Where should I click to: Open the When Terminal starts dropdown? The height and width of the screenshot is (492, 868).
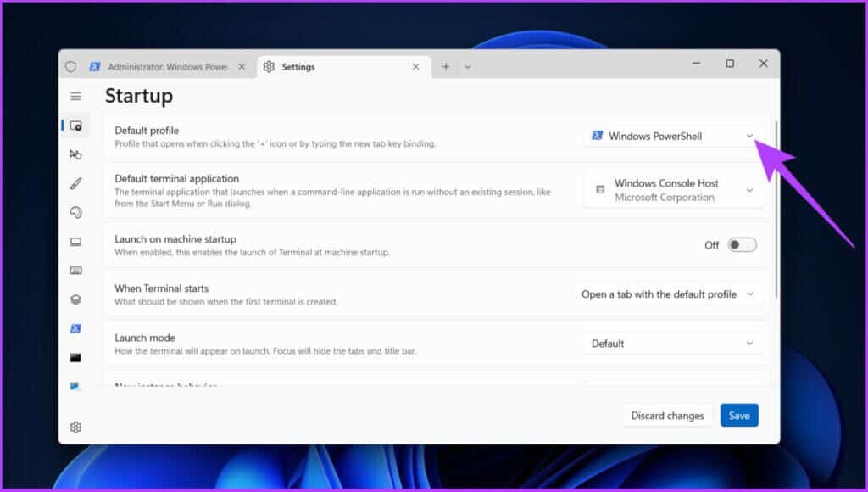(668, 294)
